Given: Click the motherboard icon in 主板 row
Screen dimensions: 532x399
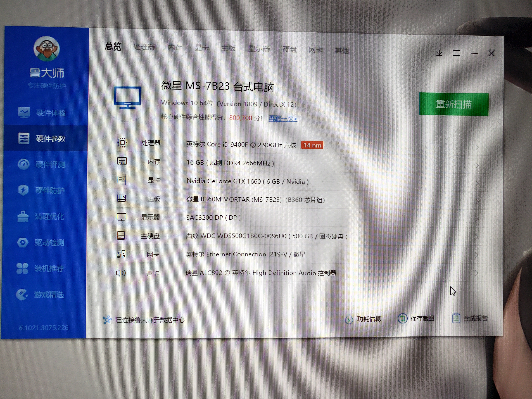Looking at the screenshot, I should click(122, 198).
